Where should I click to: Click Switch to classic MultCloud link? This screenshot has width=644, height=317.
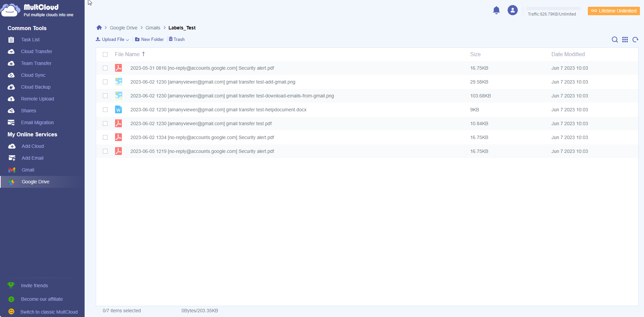click(49, 312)
